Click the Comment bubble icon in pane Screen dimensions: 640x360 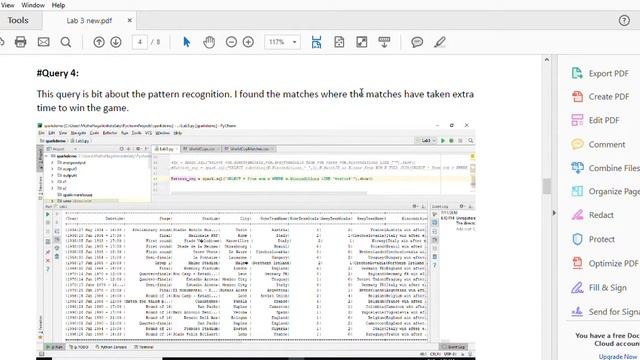(x=577, y=144)
